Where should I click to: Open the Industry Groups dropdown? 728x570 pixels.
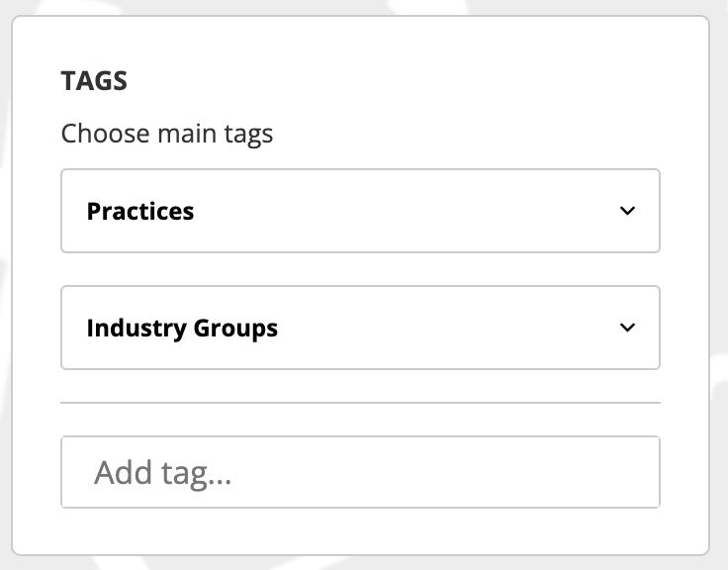click(x=360, y=328)
